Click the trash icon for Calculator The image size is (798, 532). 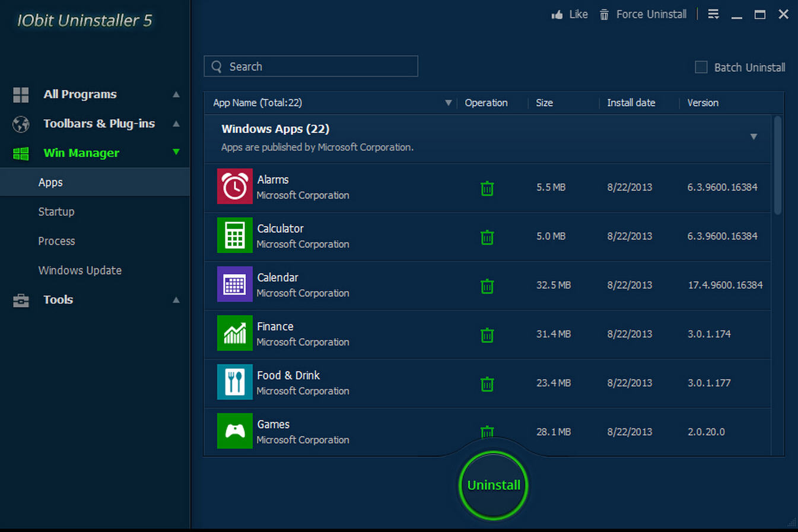[x=487, y=237]
